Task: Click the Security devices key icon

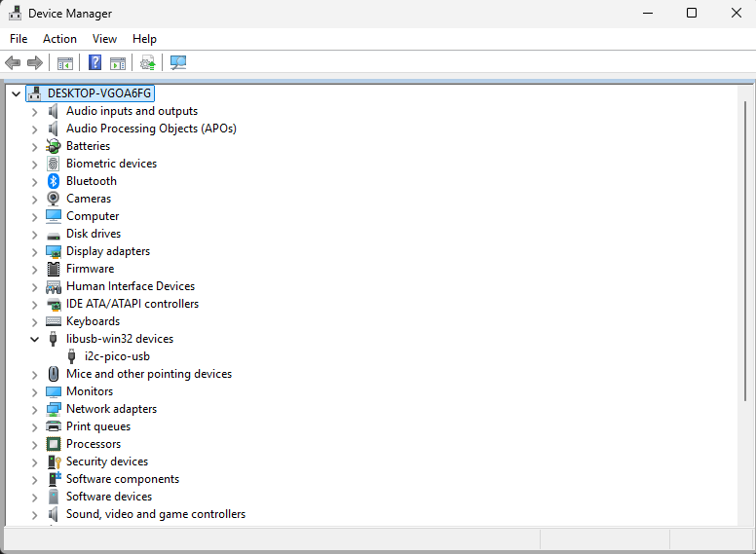Action: pos(54,462)
